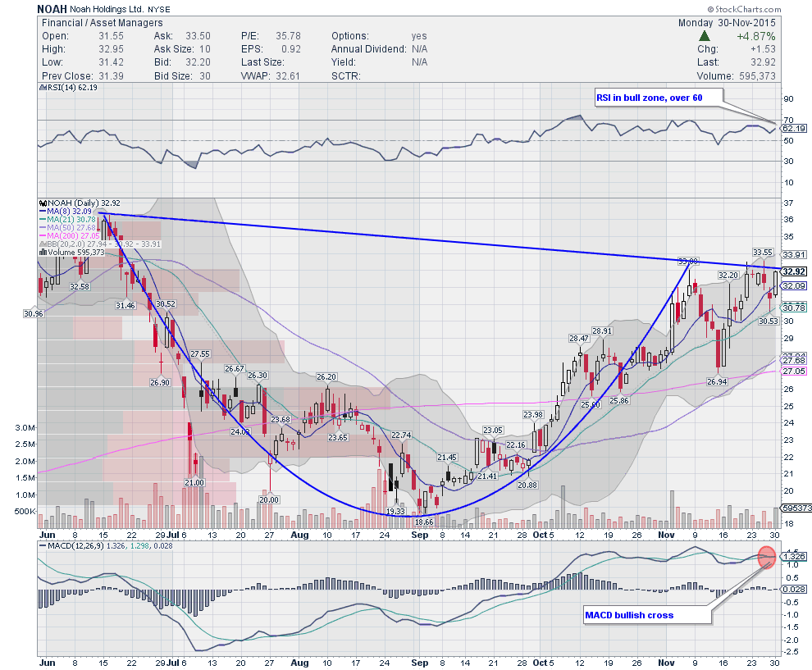The image size is (812, 670).
Task: Click the 18.66 low price label
Action: 424,522
